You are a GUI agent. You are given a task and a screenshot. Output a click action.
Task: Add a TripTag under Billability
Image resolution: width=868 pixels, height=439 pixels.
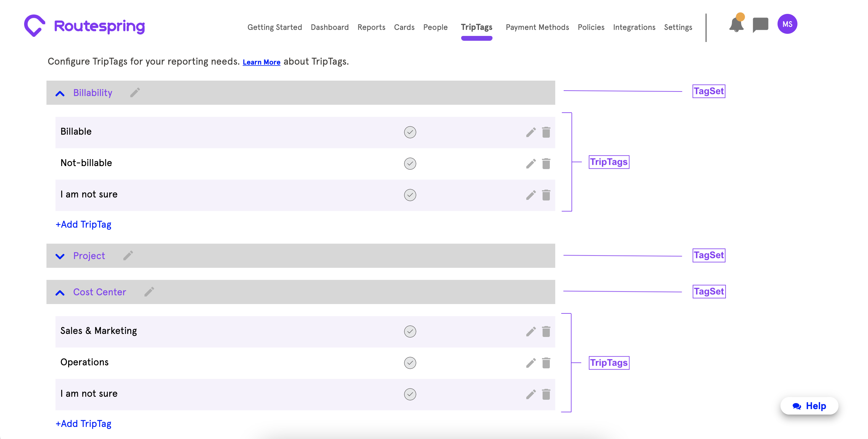point(83,224)
